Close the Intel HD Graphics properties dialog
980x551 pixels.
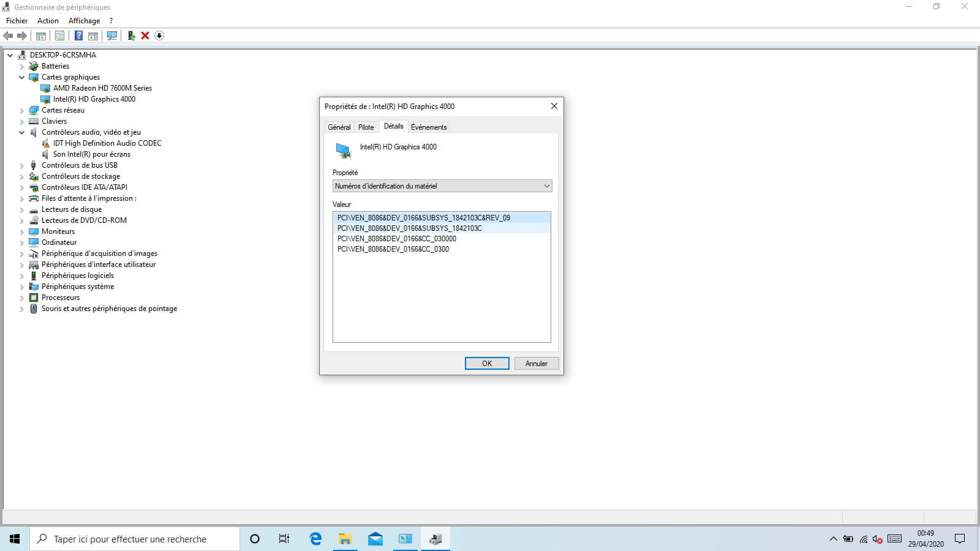coord(554,106)
